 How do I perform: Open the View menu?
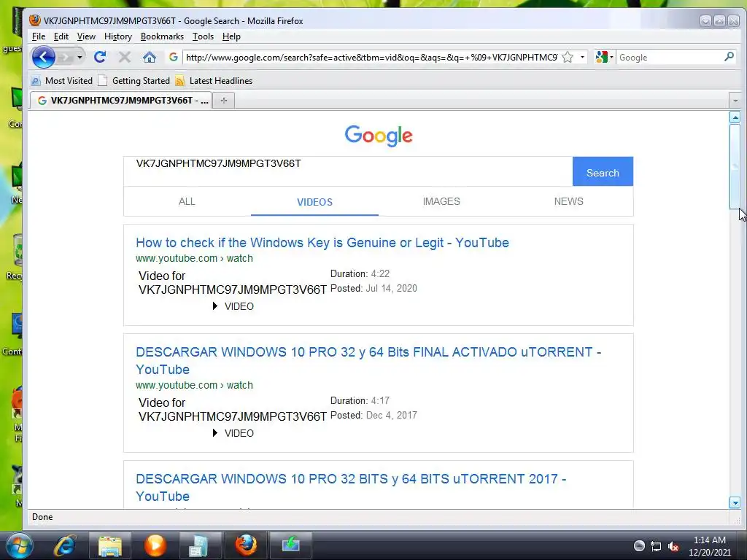coord(86,36)
